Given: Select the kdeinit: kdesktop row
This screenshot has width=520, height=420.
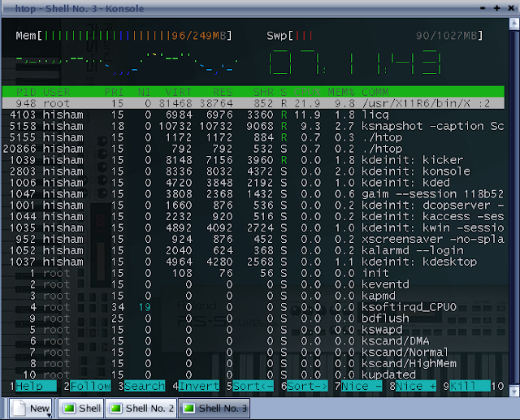Looking at the screenshot, I should pos(253,262).
